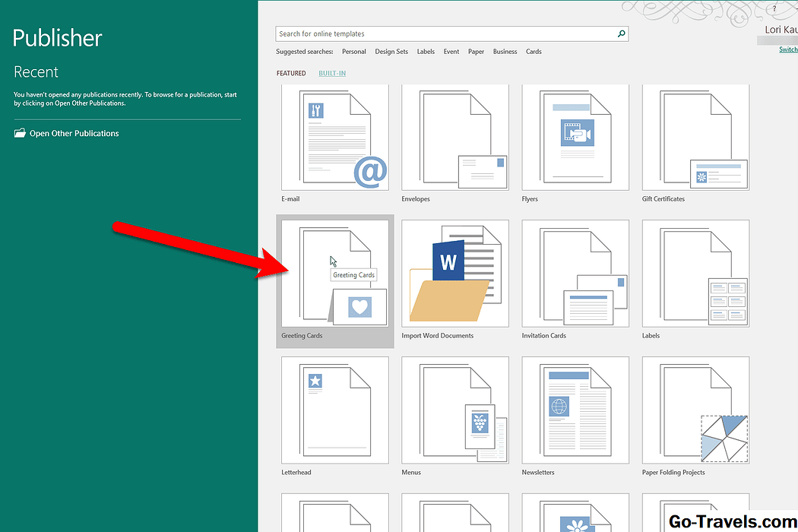Click the Flyers caption text
The image size is (798, 532).
pyautogui.click(x=530, y=199)
